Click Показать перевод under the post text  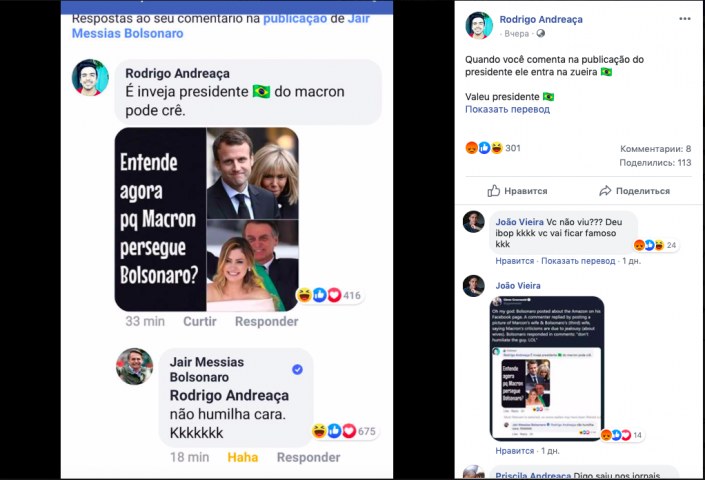pos(507,110)
